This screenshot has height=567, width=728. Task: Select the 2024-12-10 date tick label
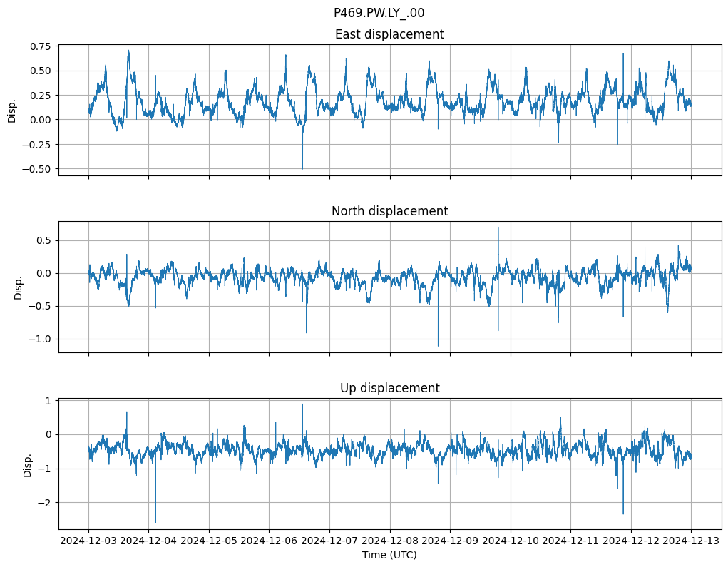(x=510, y=541)
